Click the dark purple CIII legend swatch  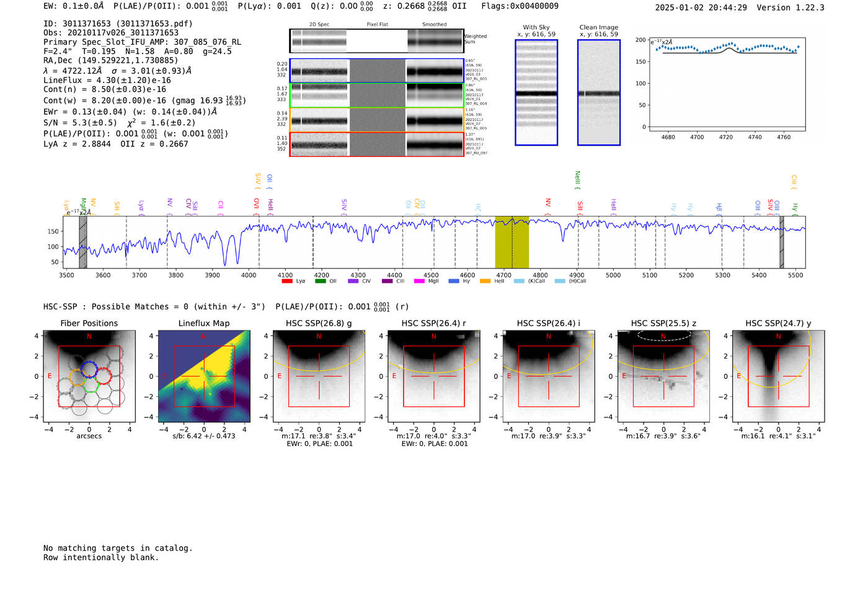point(387,281)
